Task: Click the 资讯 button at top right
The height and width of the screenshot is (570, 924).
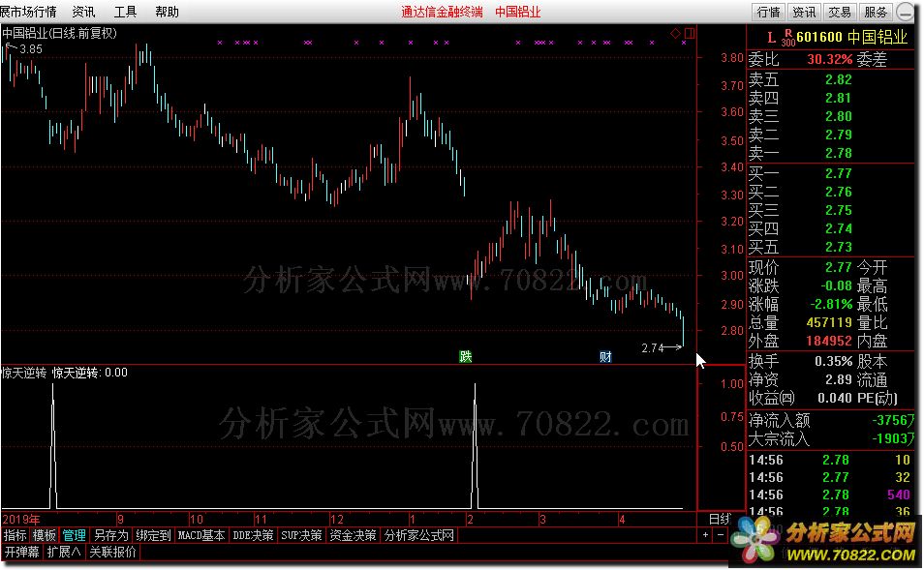Action: tap(804, 13)
